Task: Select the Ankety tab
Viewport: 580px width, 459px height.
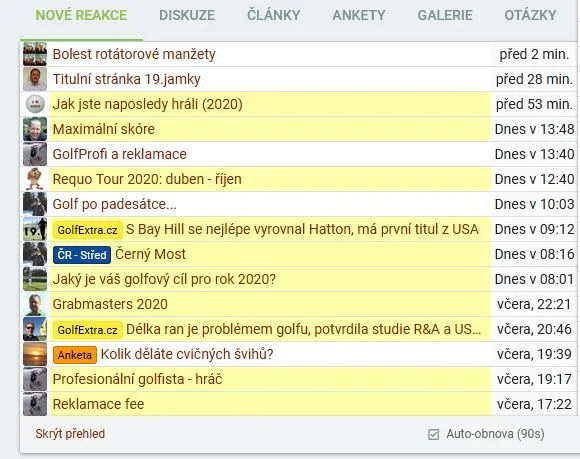Action: click(x=359, y=15)
